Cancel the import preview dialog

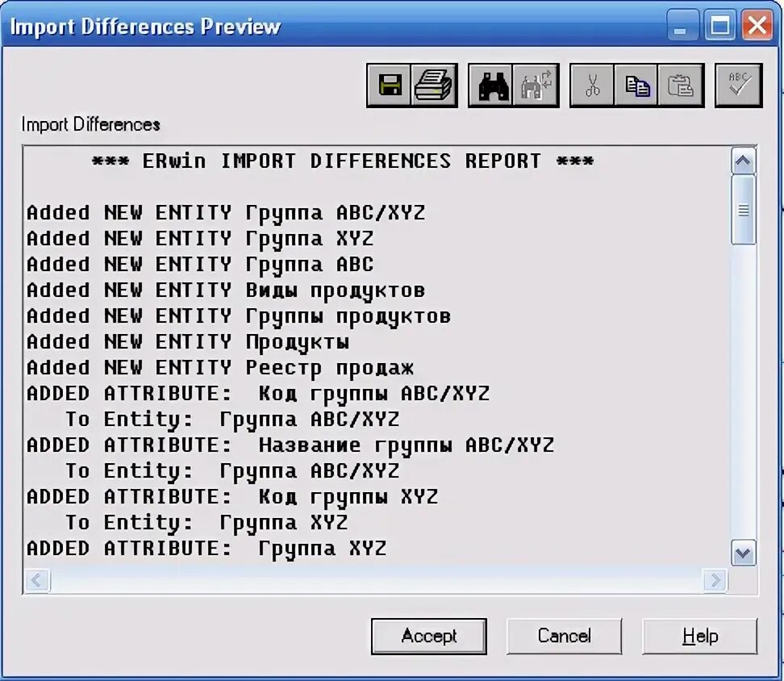[x=564, y=636]
